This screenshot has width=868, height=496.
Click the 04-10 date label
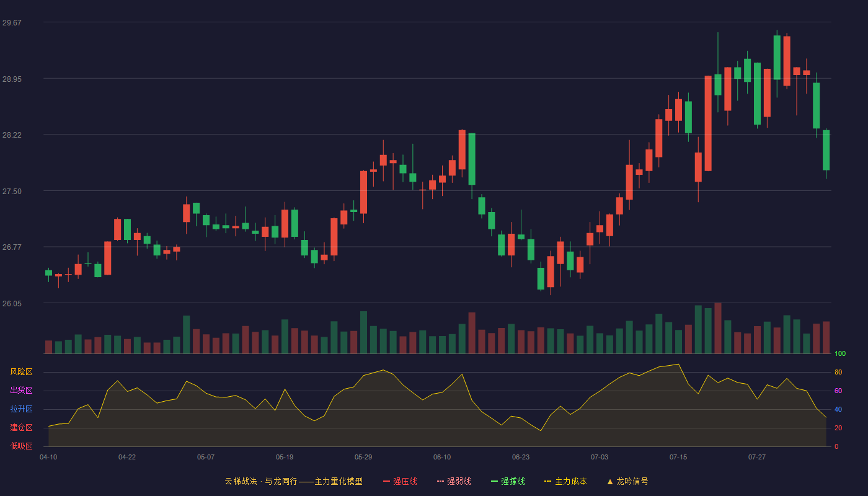click(48, 457)
